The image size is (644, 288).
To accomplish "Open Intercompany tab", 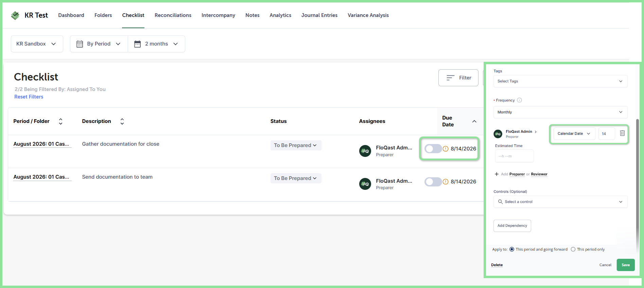I will point(218,15).
